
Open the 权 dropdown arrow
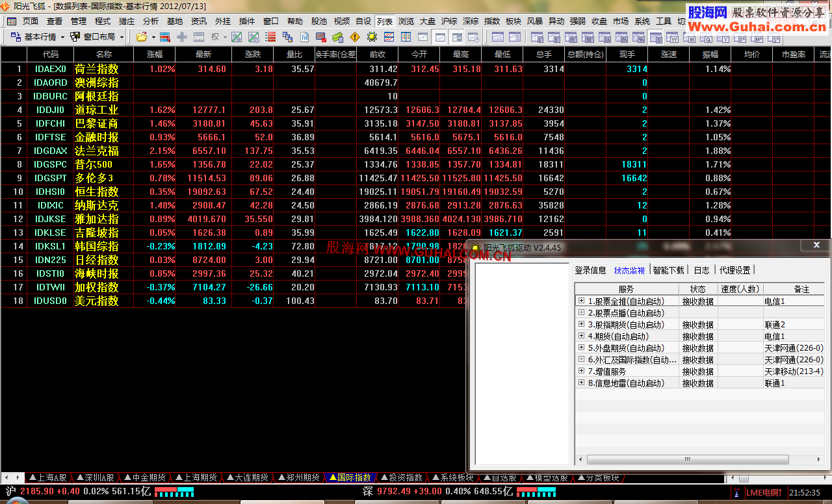pos(224,37)
